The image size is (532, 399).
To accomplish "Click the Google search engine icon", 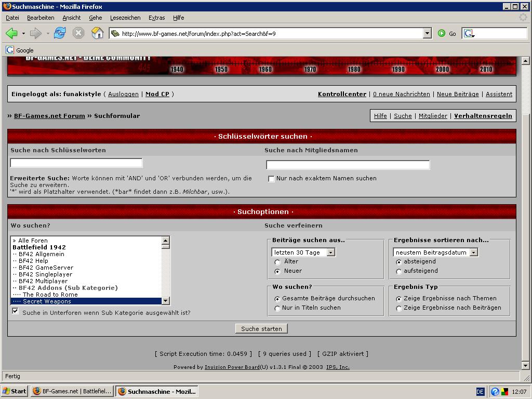I will pos(469,33).
